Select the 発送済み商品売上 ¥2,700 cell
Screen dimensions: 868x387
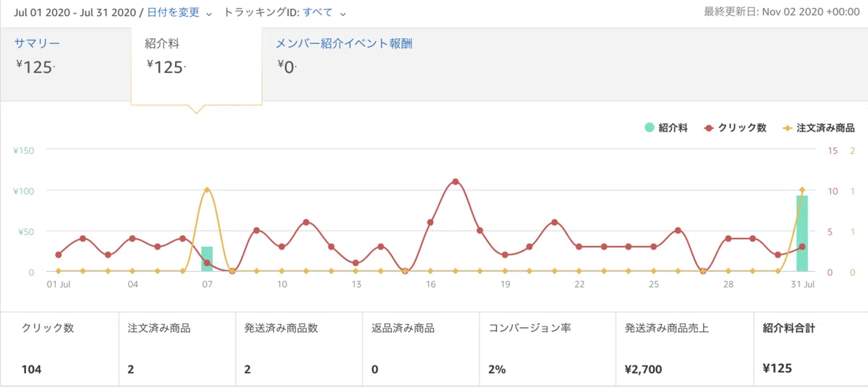click(x=684, y=349)
